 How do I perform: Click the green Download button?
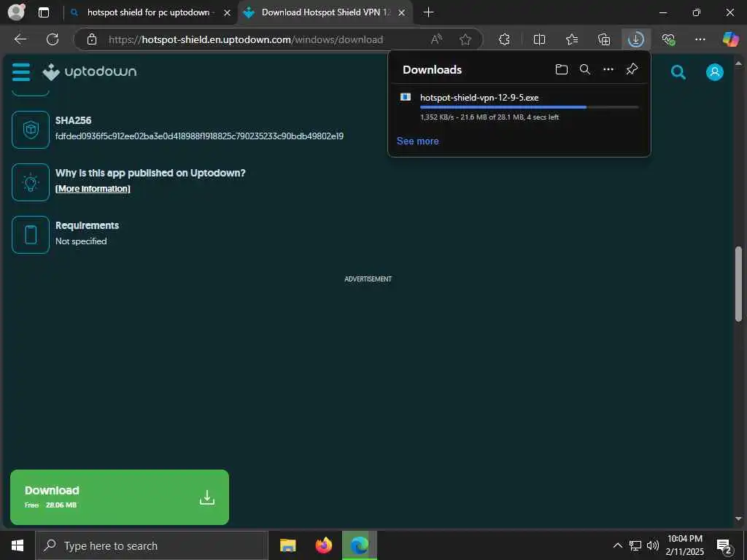pyautogui.click(x=120, y=497)
